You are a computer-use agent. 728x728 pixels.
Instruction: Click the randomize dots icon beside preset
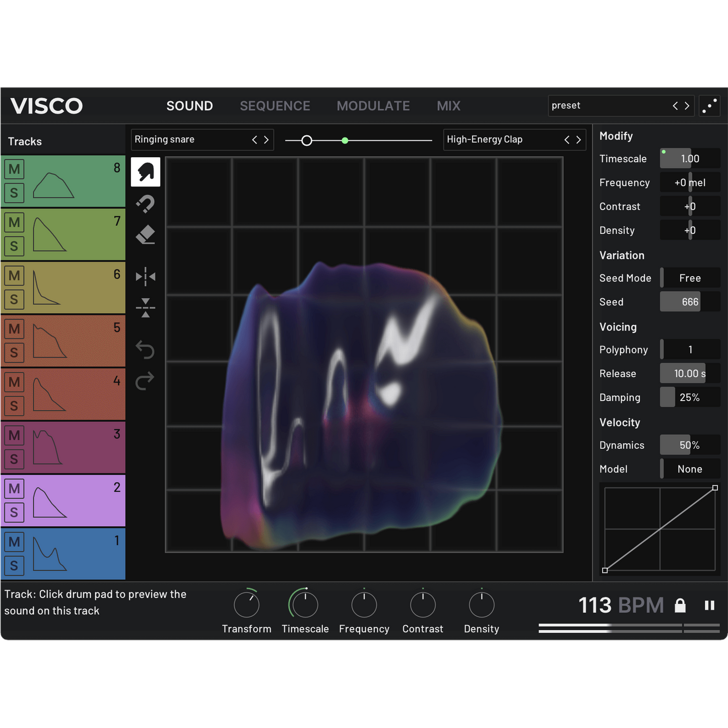710,106
